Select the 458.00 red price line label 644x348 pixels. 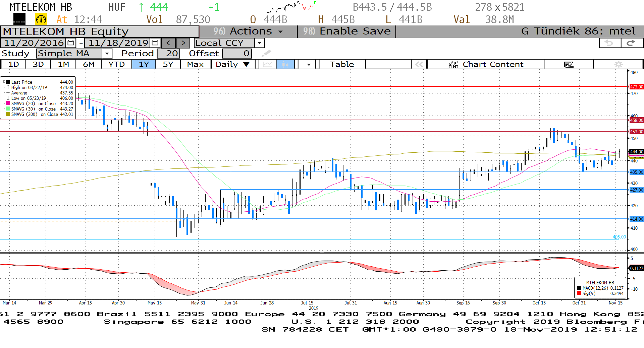[636, 120]
